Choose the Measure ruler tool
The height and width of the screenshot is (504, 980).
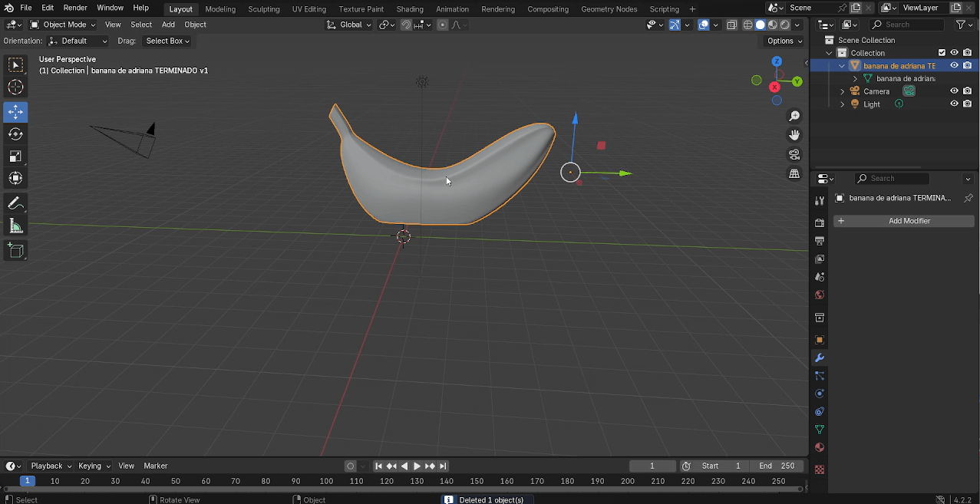(15, 226)
